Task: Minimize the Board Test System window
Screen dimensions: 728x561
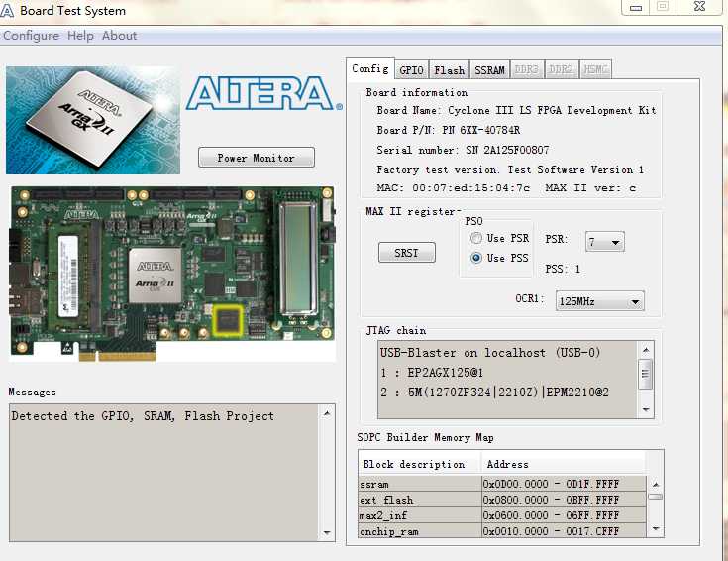Action: [636, 7]
